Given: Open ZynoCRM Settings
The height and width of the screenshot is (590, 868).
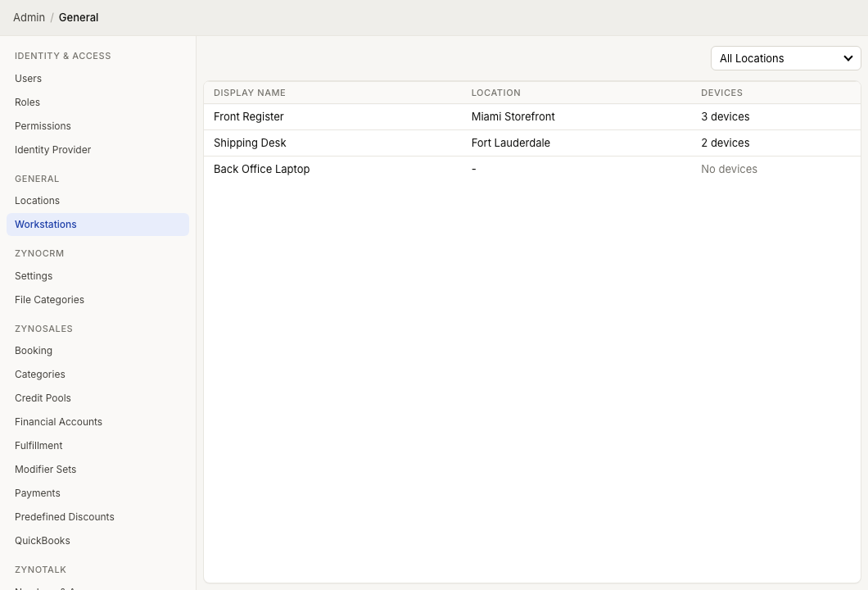Looking at the screenshot, I should coord(97,276).
